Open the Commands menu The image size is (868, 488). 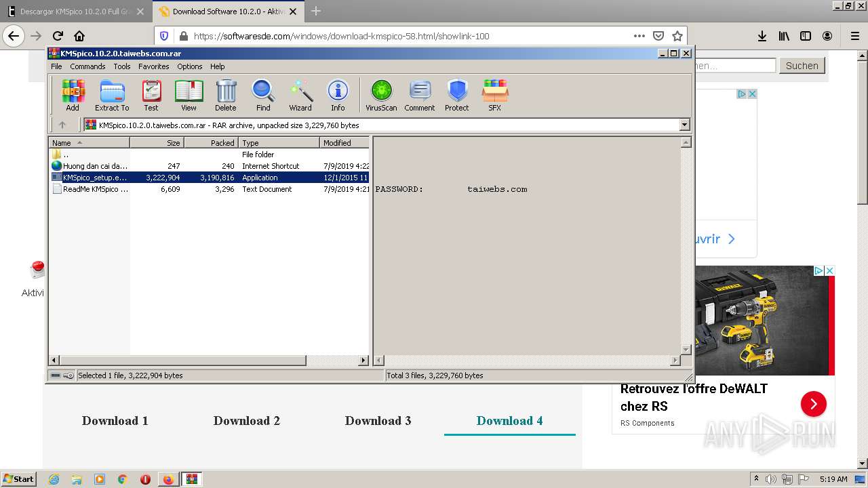pos(87,66)
